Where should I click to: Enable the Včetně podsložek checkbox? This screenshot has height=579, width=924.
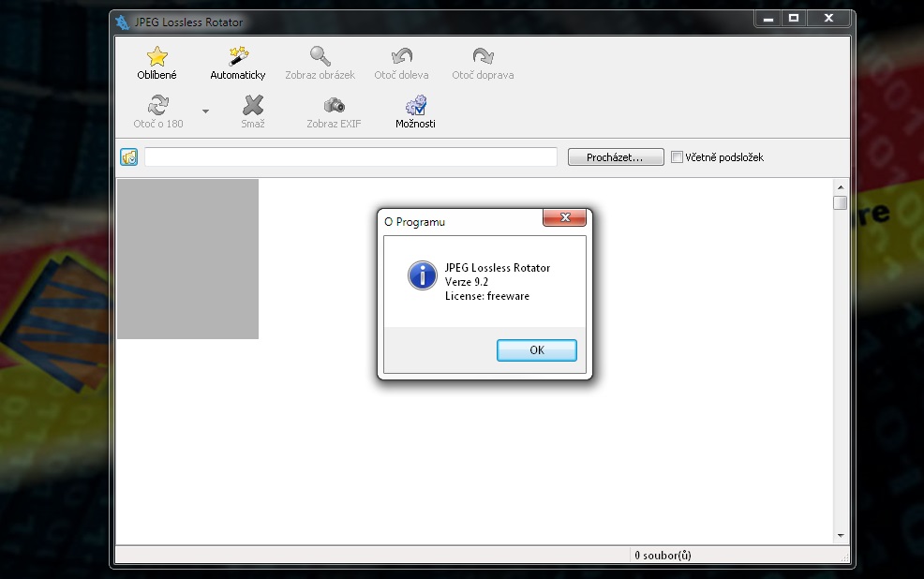coord(678,157)
